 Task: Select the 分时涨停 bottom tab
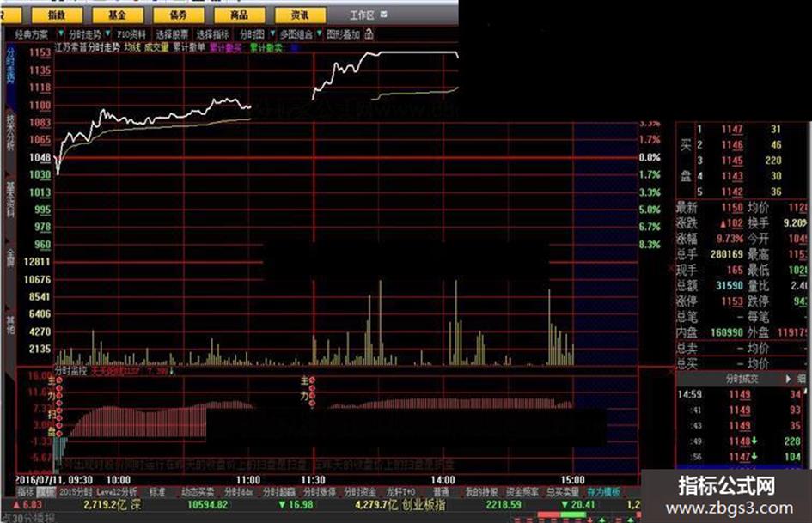(x=320, y=492)
